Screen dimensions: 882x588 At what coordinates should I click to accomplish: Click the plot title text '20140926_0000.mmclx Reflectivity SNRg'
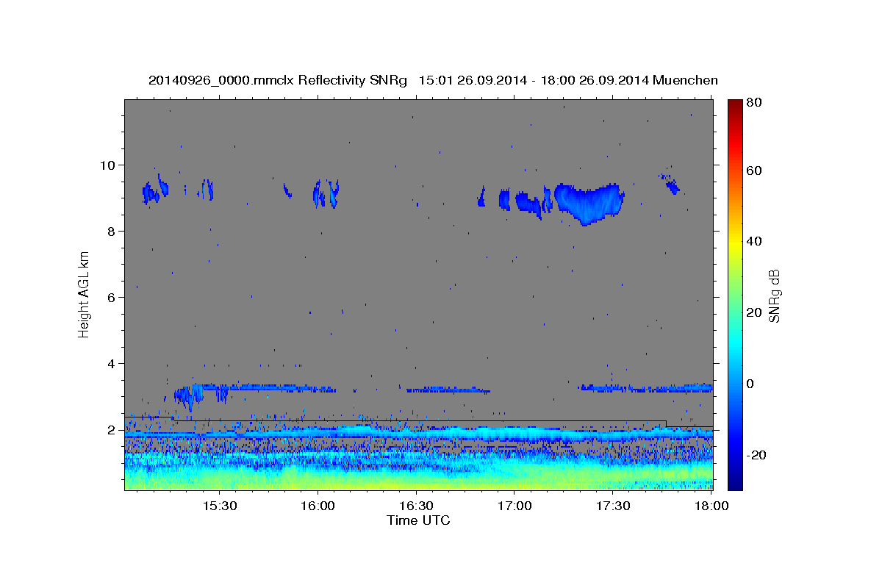(277, 80)
